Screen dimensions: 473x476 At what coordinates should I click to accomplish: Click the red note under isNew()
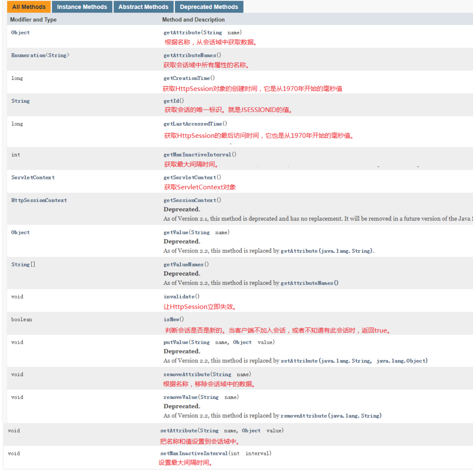coord(278,330)
